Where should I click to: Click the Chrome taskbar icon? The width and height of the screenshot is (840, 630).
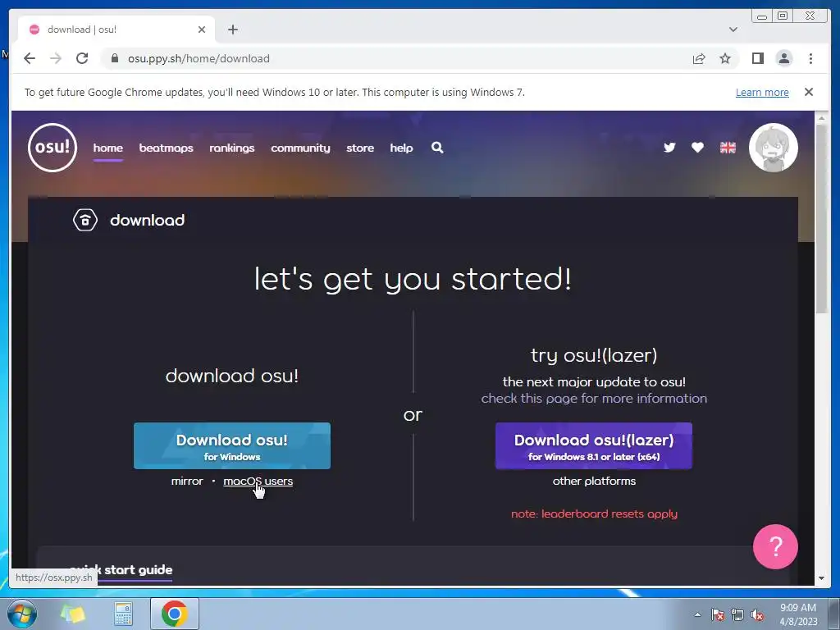tap(174, 614)
